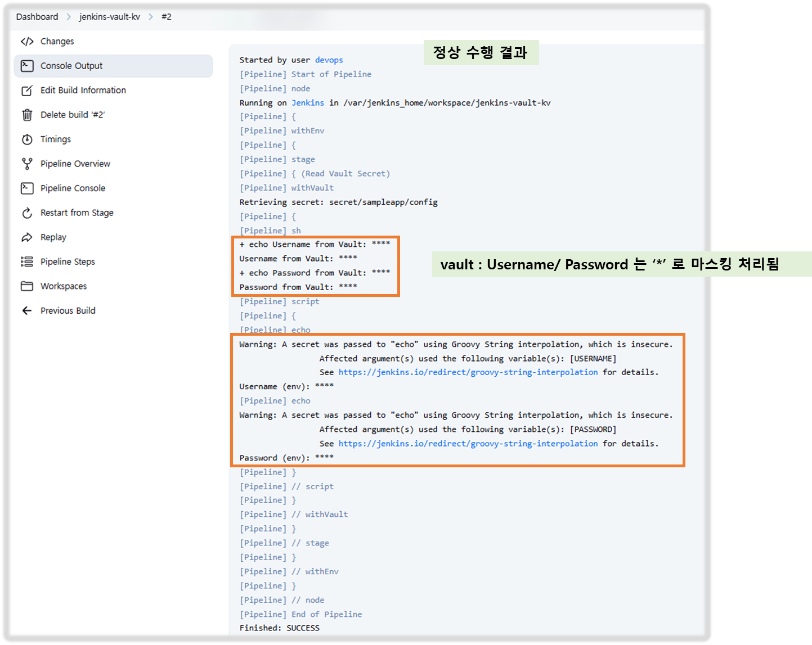Click the Pipeline Console terminal icon
The image size is (812, 645).
click(27, 188)
